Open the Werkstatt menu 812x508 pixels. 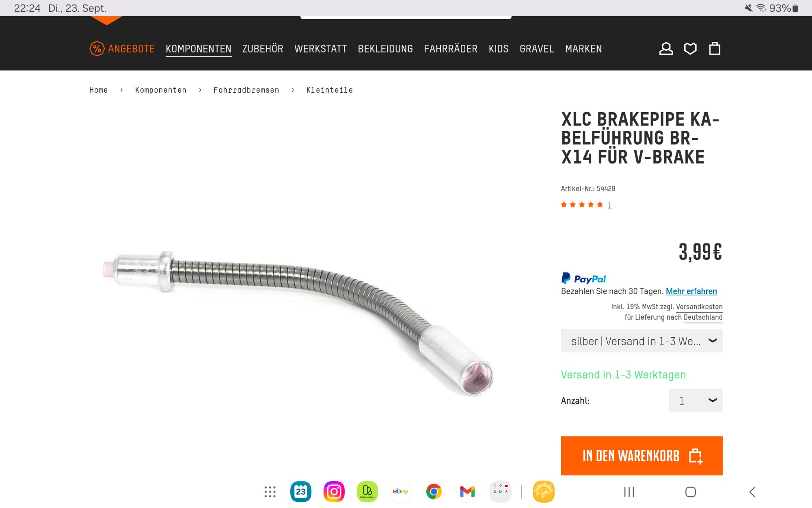coord(320,49)
